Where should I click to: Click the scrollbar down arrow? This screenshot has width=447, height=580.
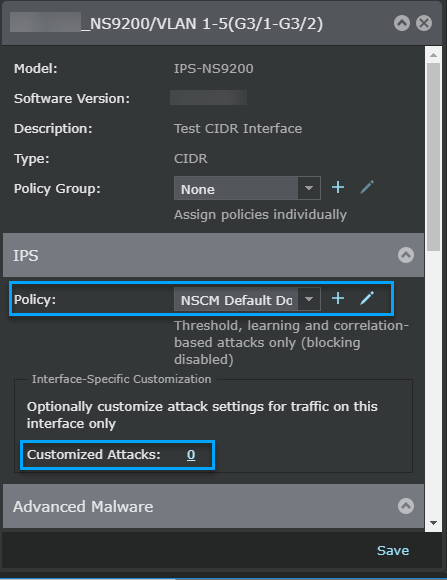tap(433, 523)
